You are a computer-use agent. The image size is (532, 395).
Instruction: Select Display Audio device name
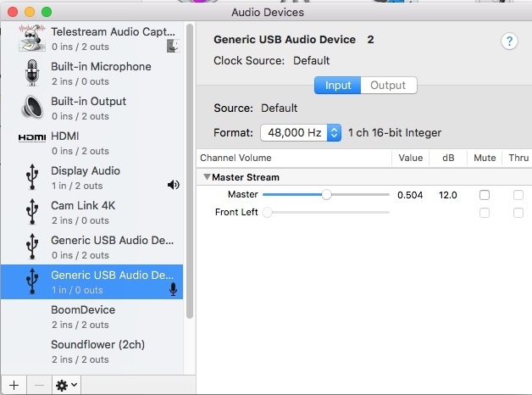pos(86,170)
